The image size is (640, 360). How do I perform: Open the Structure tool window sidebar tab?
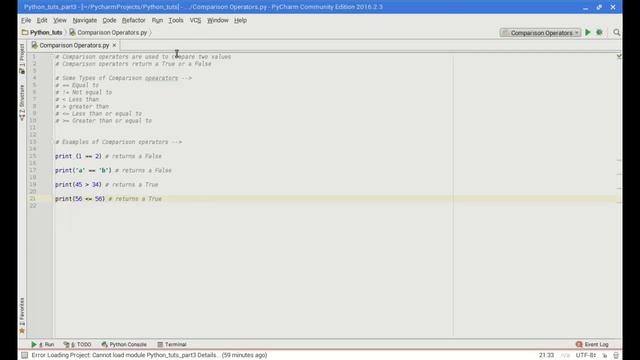(22, 102)
